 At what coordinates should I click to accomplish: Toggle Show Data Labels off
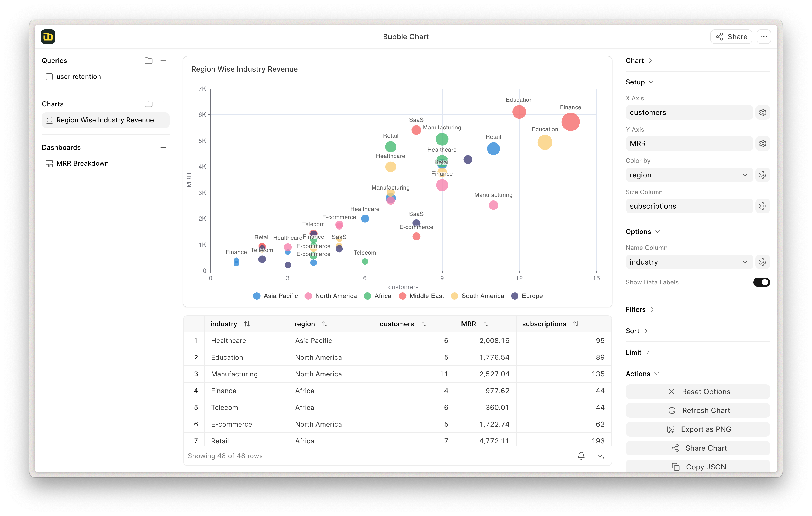762,282
